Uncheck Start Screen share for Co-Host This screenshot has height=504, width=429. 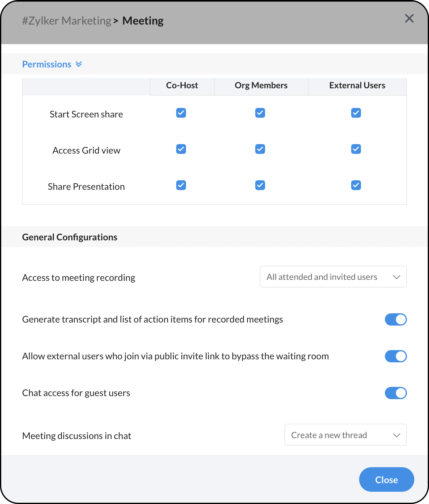[x=181, y=113]
